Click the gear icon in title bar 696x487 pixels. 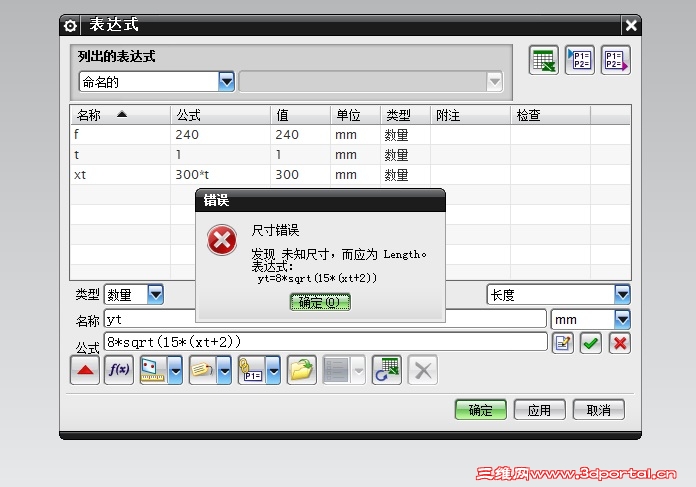point(70,26)
